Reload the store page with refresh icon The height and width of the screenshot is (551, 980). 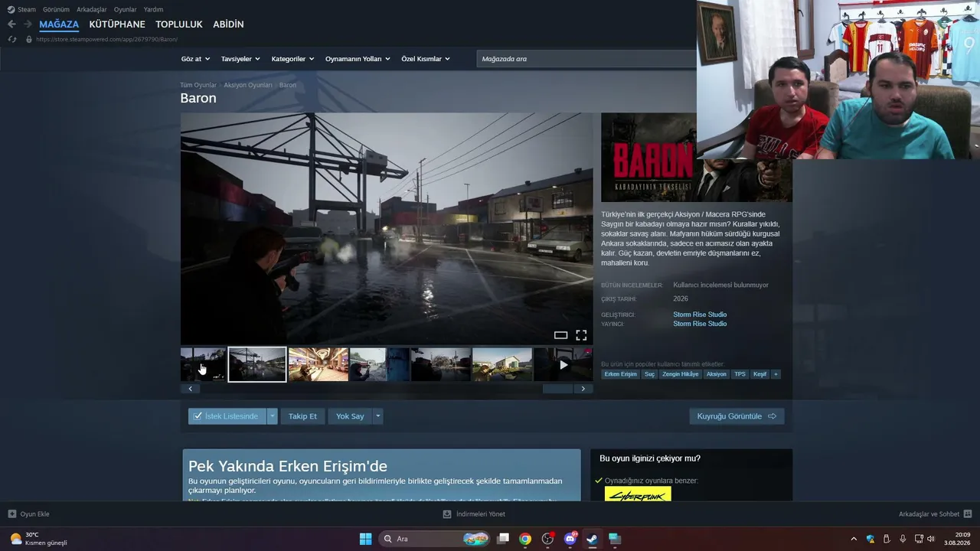tap(11, 39)
